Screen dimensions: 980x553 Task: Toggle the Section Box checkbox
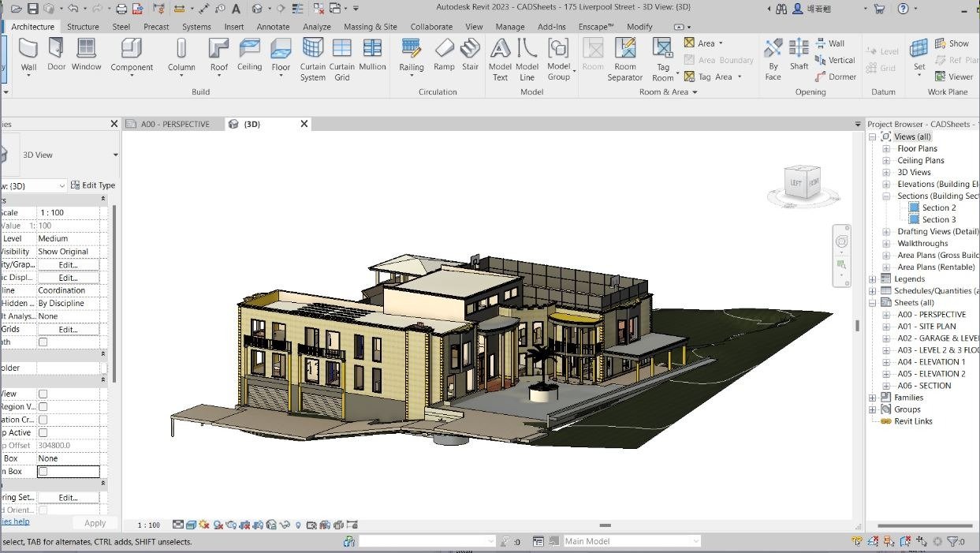click(x=43, y=472)
